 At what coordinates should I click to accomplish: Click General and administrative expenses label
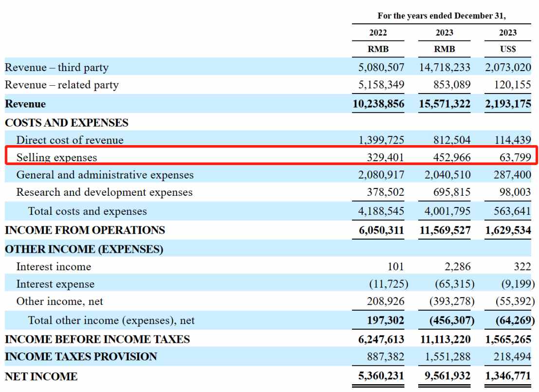point(105,175)
